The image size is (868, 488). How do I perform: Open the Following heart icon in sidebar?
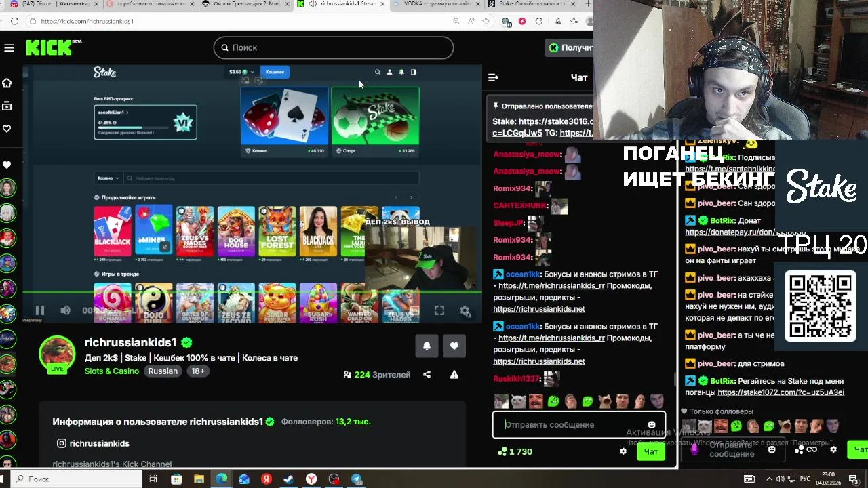[7, 129]
